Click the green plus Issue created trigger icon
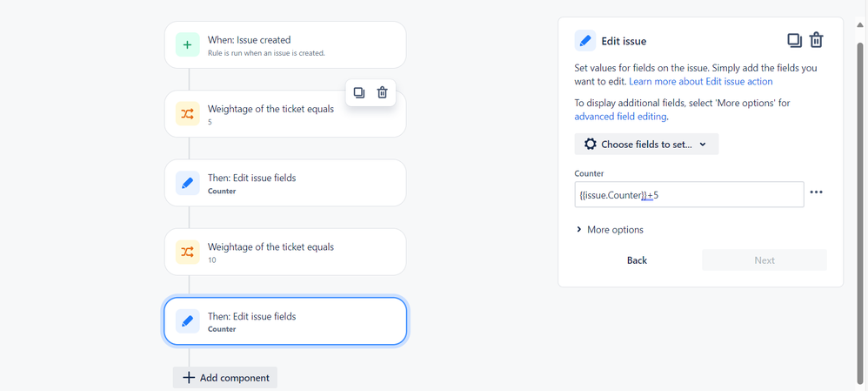 [x=188, y=45]
